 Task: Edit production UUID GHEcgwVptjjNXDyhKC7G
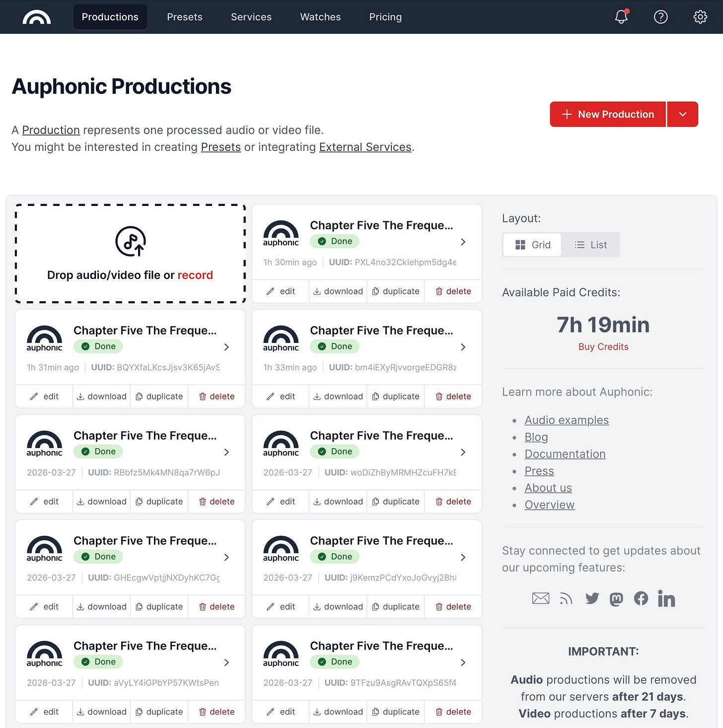[x=44, y=607]
